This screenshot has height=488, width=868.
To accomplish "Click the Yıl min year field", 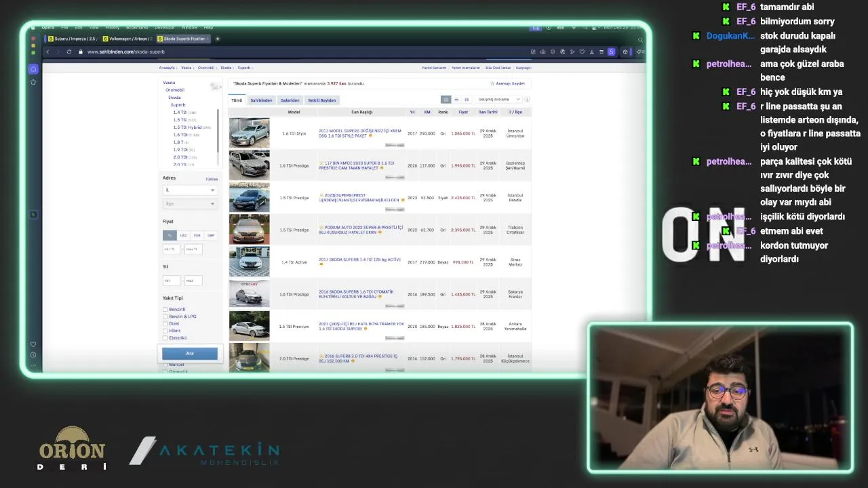I will coord(172,281).
